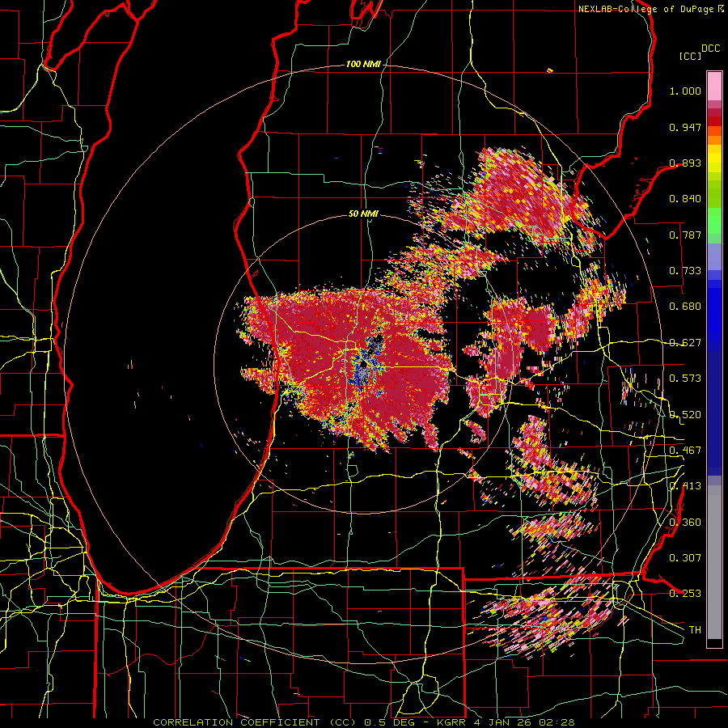Pick the bright green band of the color bar
Viewport: 728px width, 728px height.
pyautogui.click(x=714, y=221)
